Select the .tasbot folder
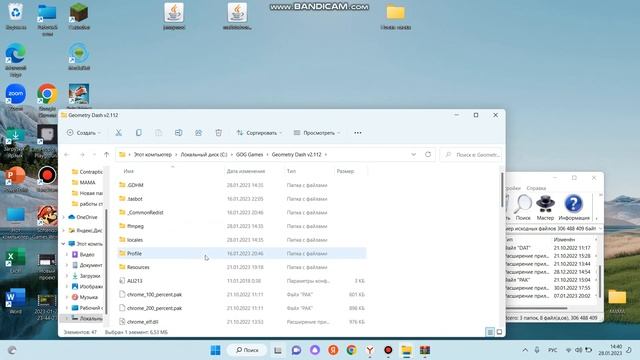This screenshot has height=360, width=640. click(x=242, y=199)
